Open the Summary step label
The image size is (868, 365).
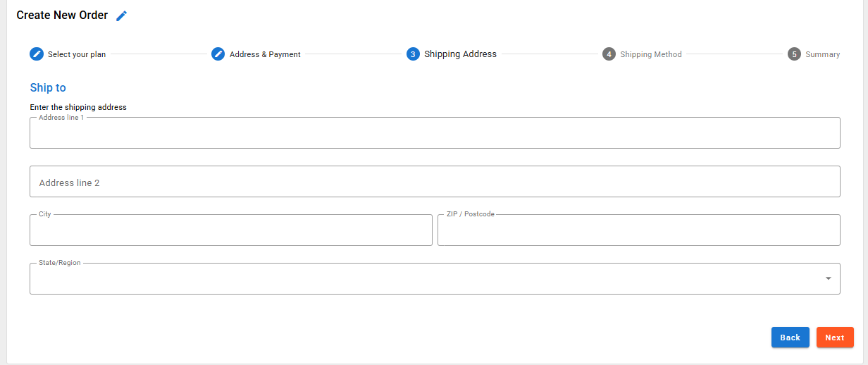823,54
